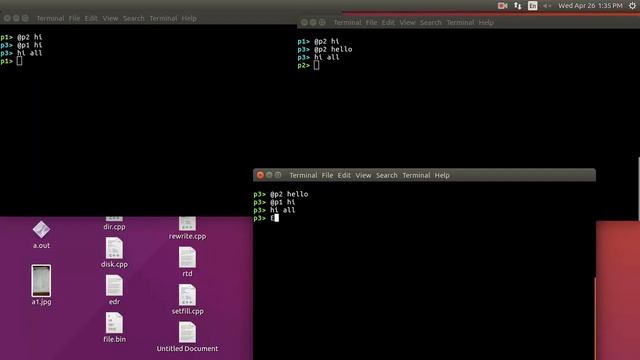The image size is (640, 360).
Task: Select the a1.jpg image thumbnail
Action: click(x=41, y=281)
